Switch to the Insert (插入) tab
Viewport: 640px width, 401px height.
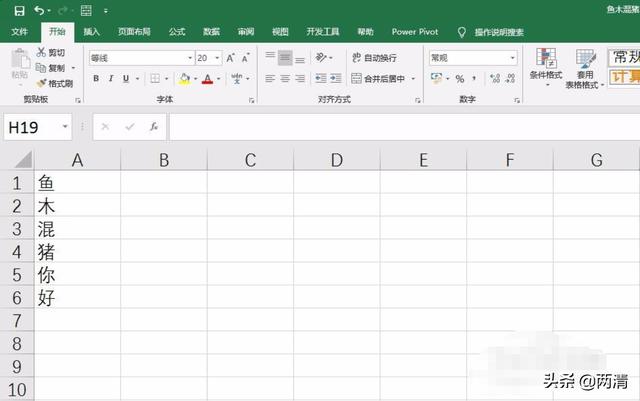tap(92, 32)
